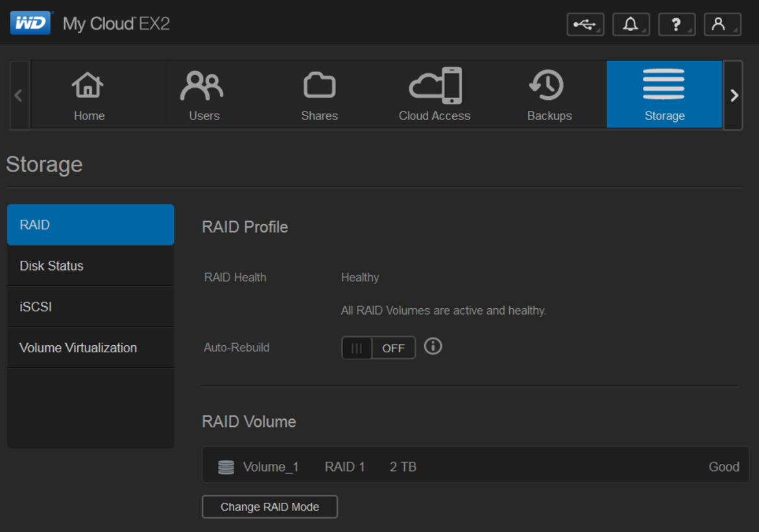Click the RAID 1 mode text
The image size is (759, 532).
click(x=344, y=466)
